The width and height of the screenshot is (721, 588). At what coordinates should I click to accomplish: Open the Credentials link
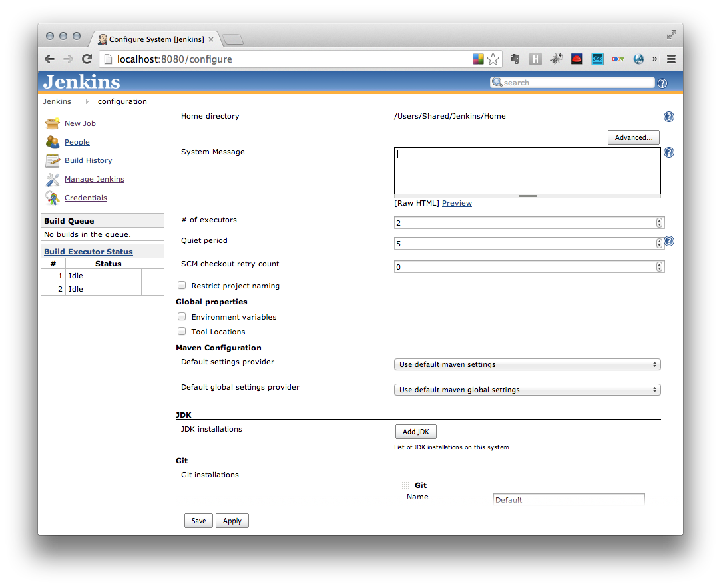pyautogui.click(x=85, y=198)
